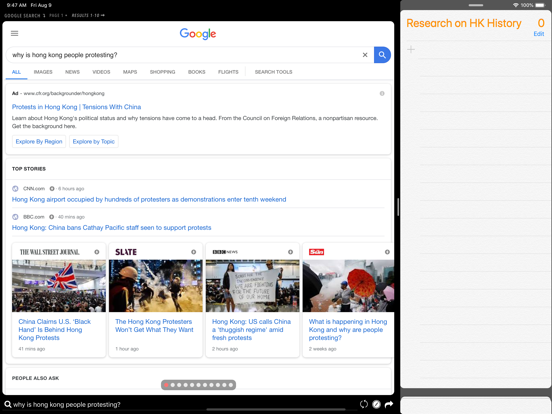Open 'Protests in Hong Kong | Tensions With China' ad
Image resolution: width=552 pixels, height=414 pixels.
[76, 107]
